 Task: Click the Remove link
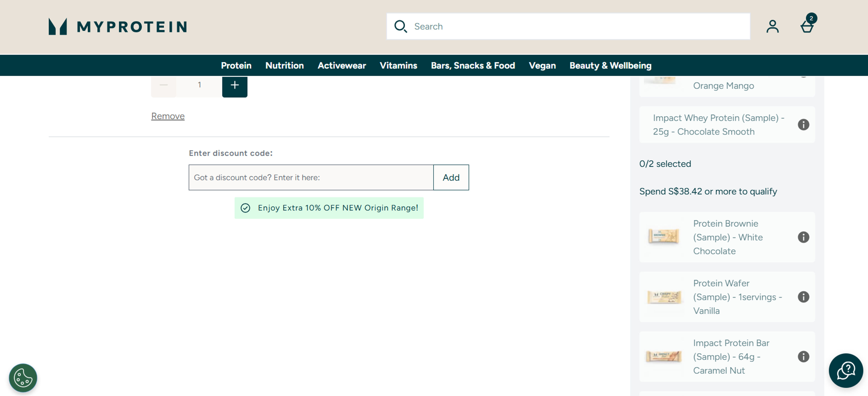point(168,116)
